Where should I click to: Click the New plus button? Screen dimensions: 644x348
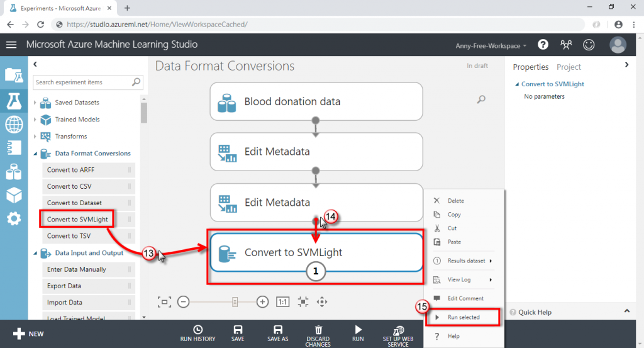[28, 334]
